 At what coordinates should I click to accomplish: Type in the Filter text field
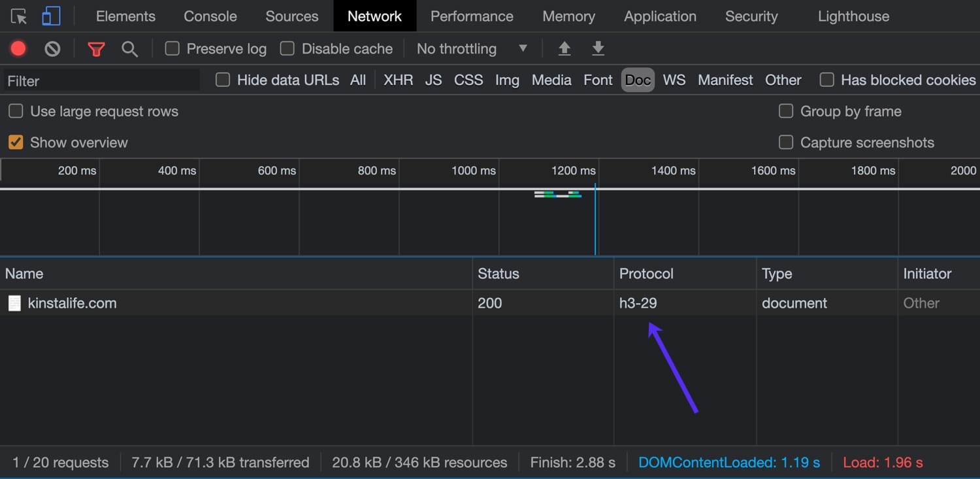(101, 80)
